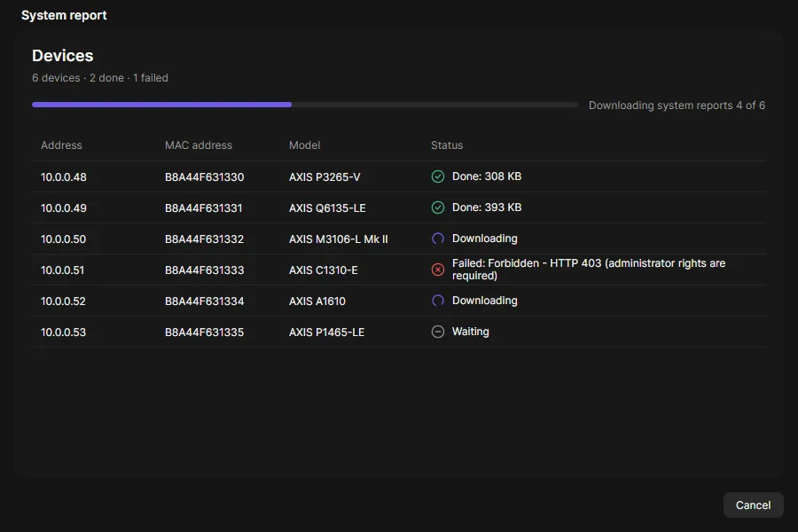The width and height of the screenshot is (798, 532).
Task: Select address 10.0.0.49
Action: tap(64, 208)
